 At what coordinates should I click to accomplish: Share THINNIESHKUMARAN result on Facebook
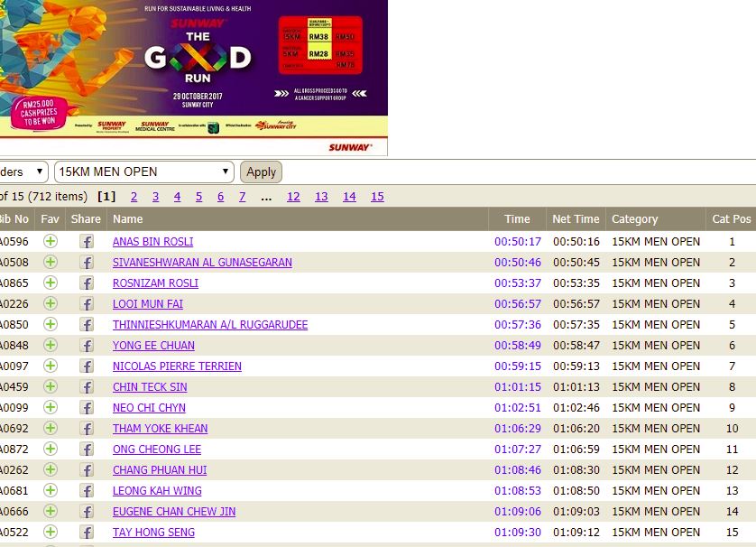click(x=87, y=325)
